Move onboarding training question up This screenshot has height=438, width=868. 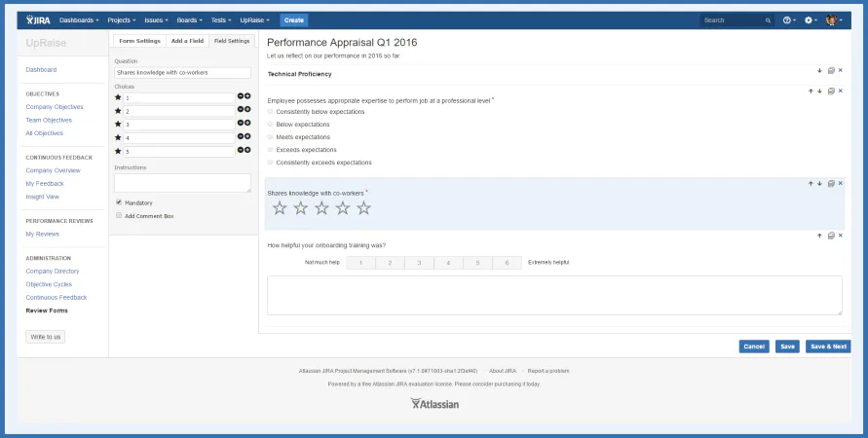(x=820, y=236)
